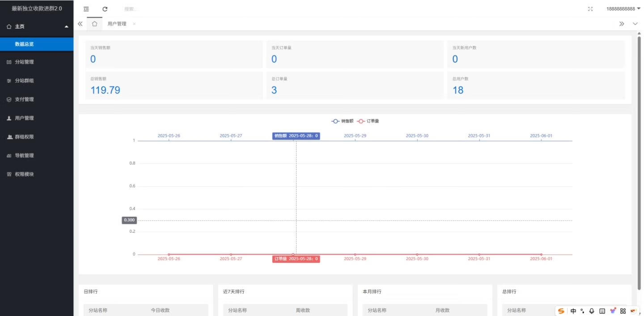Close the 用户管理 tab

(x=135, y=23)
